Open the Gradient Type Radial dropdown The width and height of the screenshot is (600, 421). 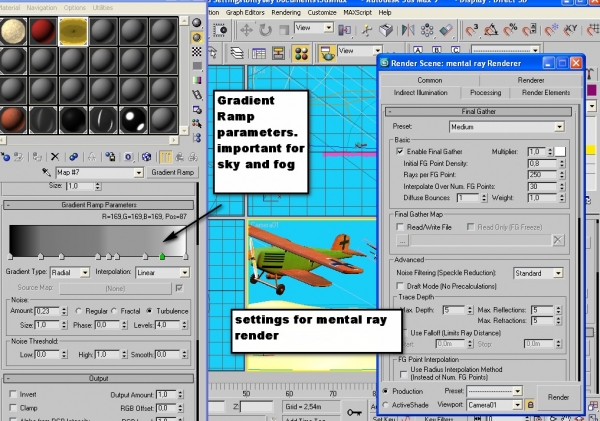(x=70, y=273)
